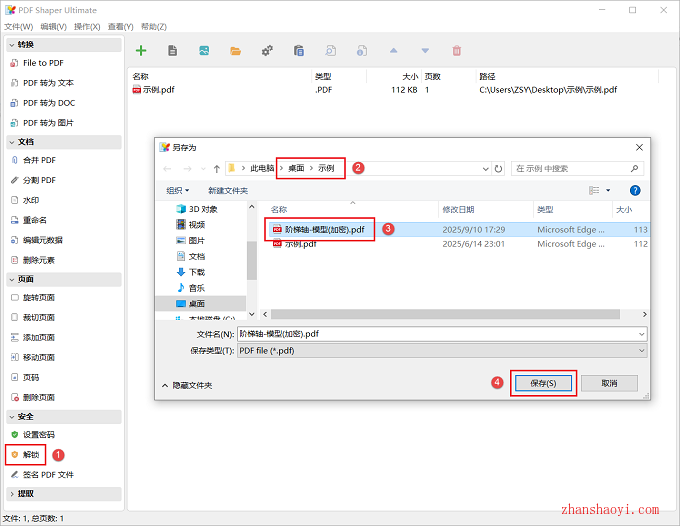Select 重命名 sidebar item
The height and width of the screenshot is (526, 680).
pos(34,220)
